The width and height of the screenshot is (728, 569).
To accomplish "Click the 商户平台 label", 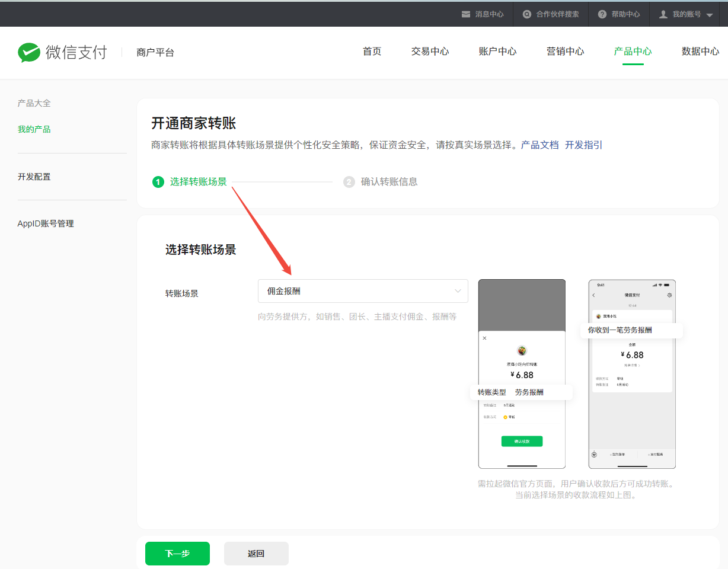I will click(155, 53).
